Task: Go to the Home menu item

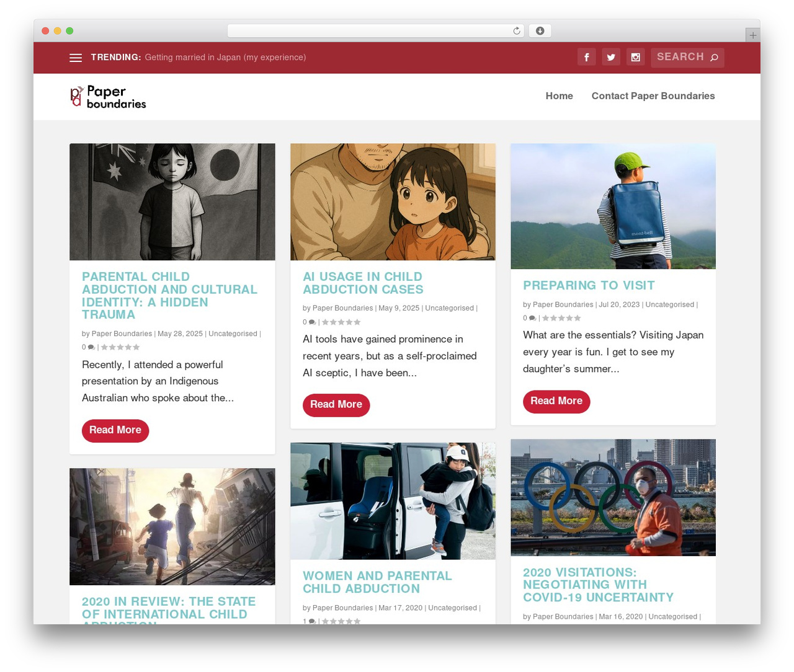Action: coord(560,96)
